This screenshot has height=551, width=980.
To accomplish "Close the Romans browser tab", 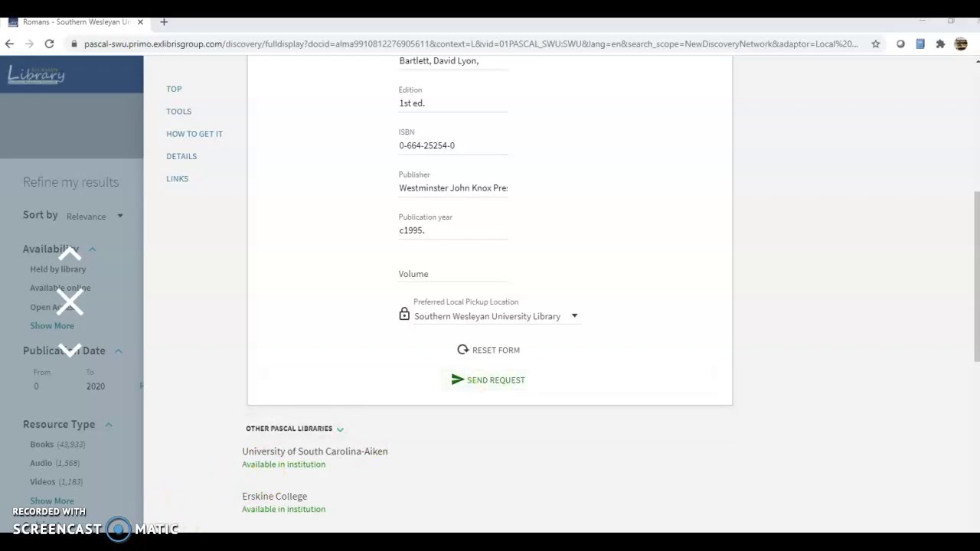I will 140,22.
